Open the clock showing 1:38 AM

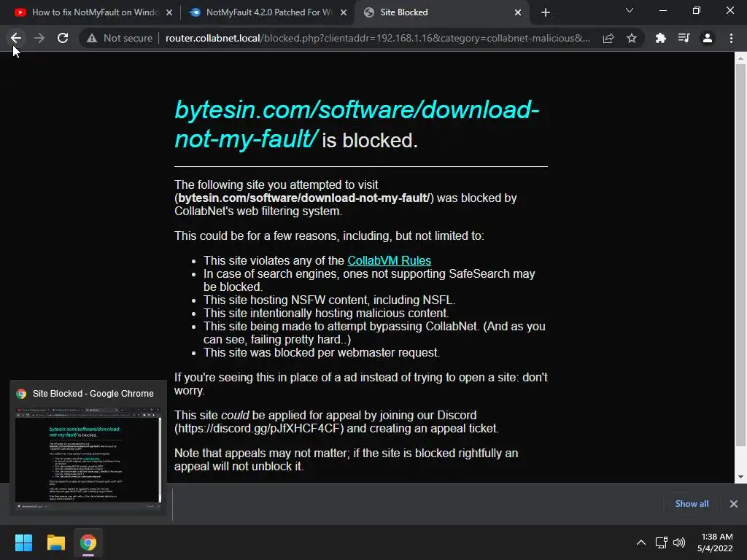(x=715, y=542)
